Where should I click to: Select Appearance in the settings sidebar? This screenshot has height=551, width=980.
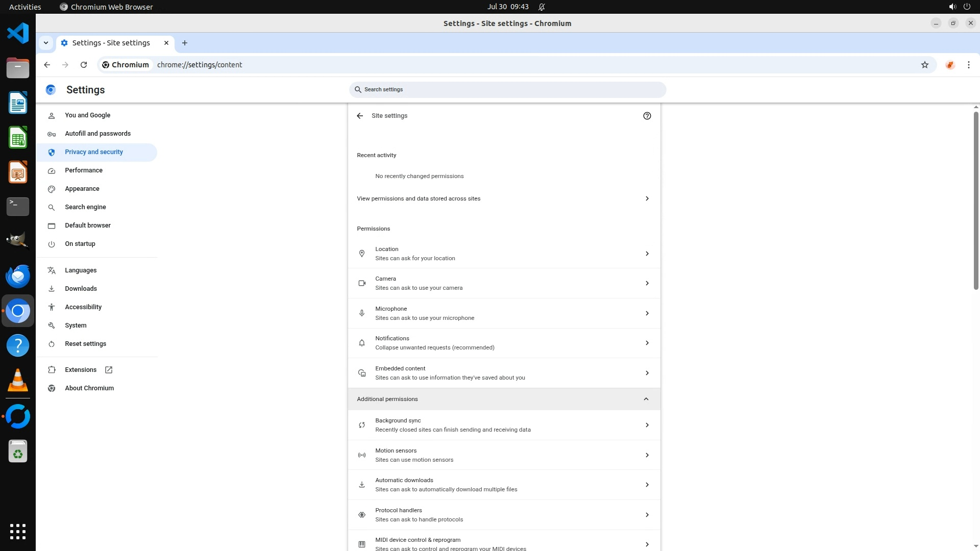[82, 189]
